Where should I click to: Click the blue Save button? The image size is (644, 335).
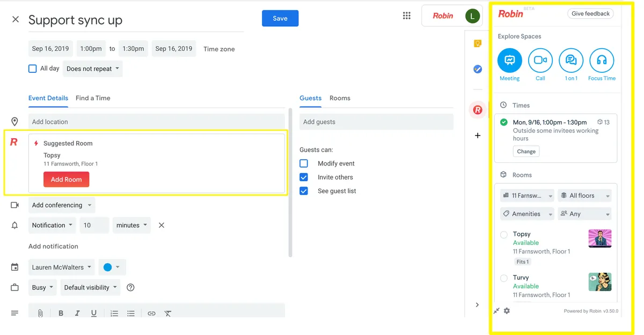click(280, 18)
